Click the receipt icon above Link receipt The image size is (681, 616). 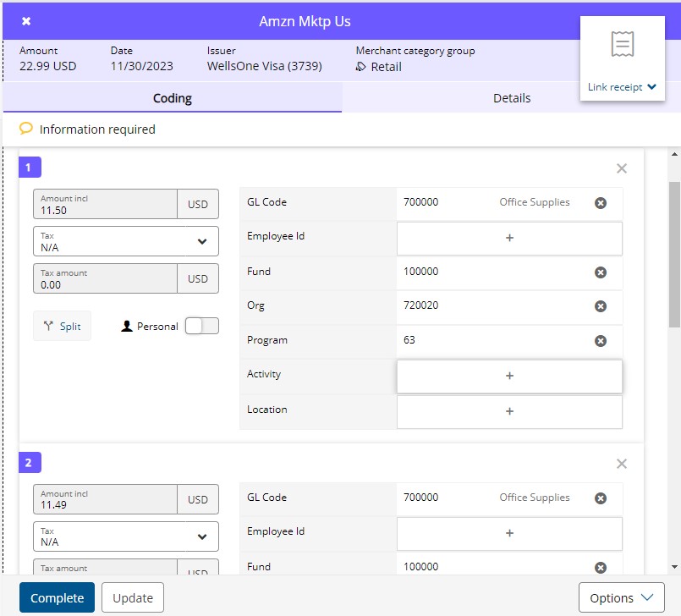point(623,45)
